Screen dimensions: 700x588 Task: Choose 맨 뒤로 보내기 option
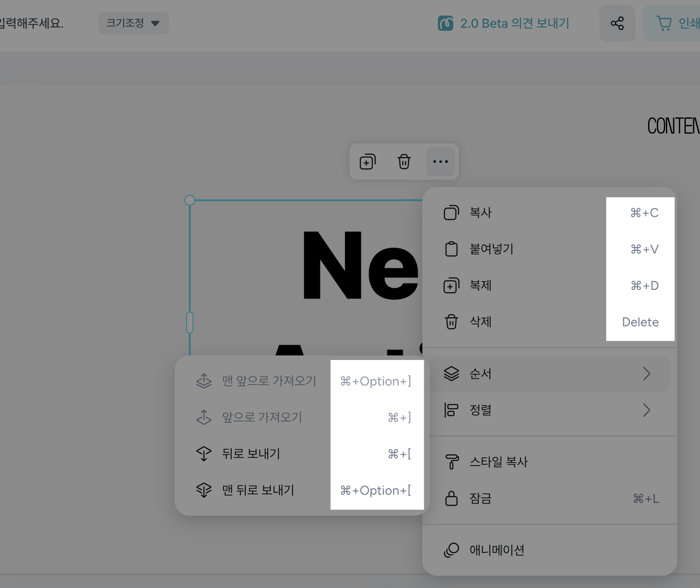point(258,490)
